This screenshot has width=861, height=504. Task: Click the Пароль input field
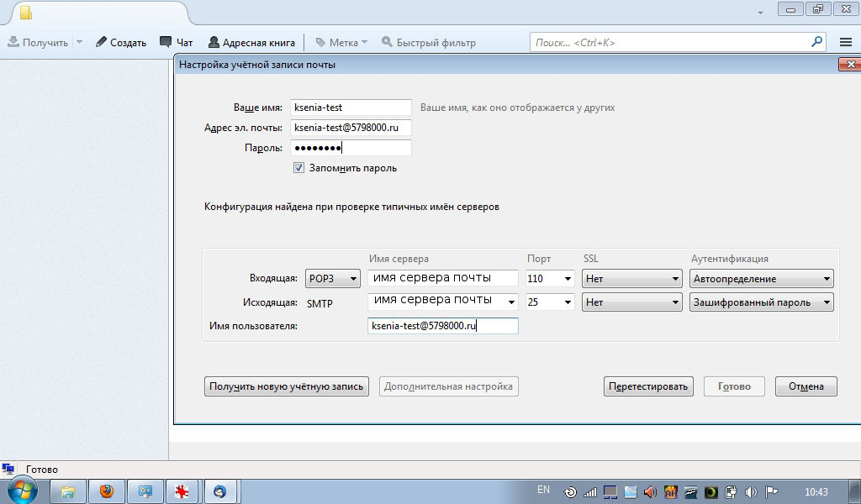(351, 149)
